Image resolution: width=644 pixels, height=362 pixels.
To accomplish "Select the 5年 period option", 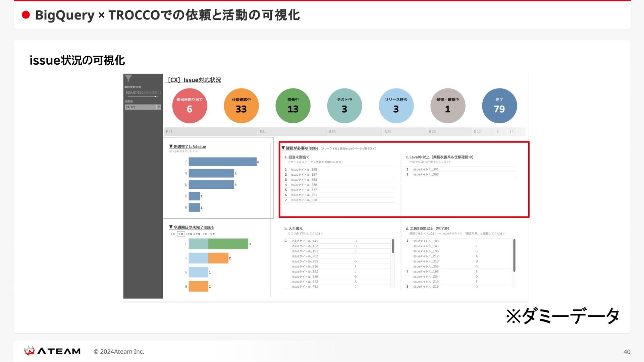I will pos(212,234).
